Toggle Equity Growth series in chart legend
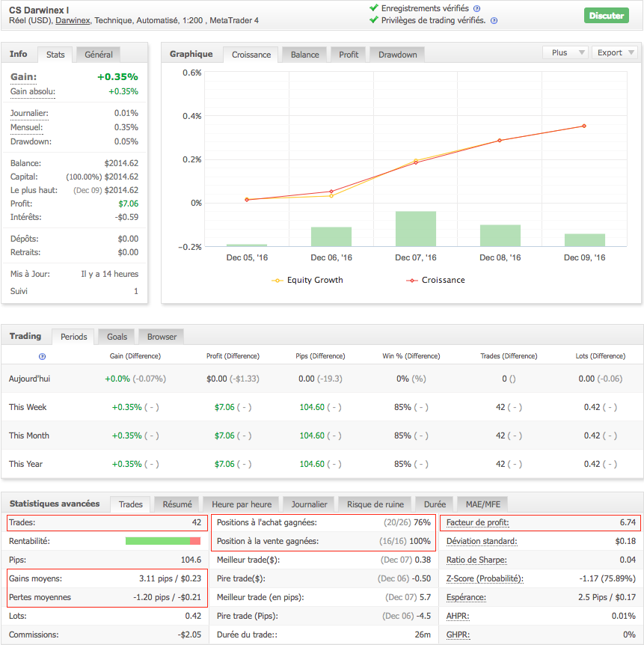 pyautogui.click(x=307, y=280)
